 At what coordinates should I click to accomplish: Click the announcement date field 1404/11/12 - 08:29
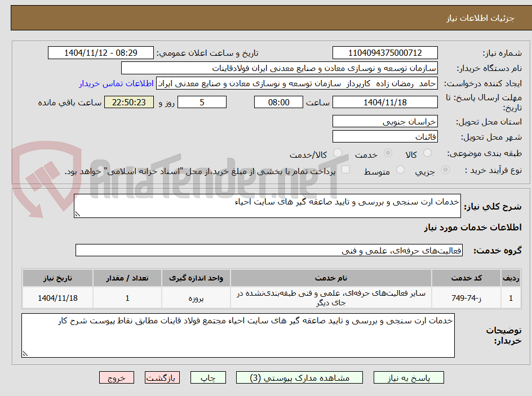pyautogui.click(x=101, y=53)
